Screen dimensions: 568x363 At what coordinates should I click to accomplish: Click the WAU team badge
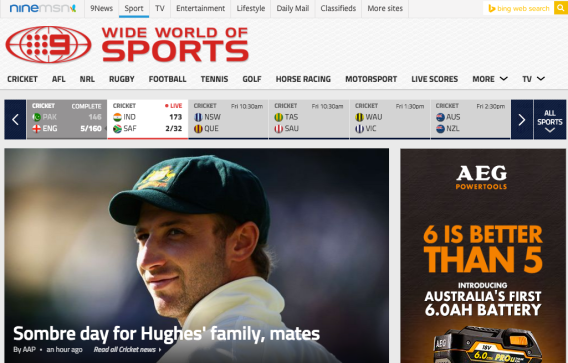tap(359, 117)
